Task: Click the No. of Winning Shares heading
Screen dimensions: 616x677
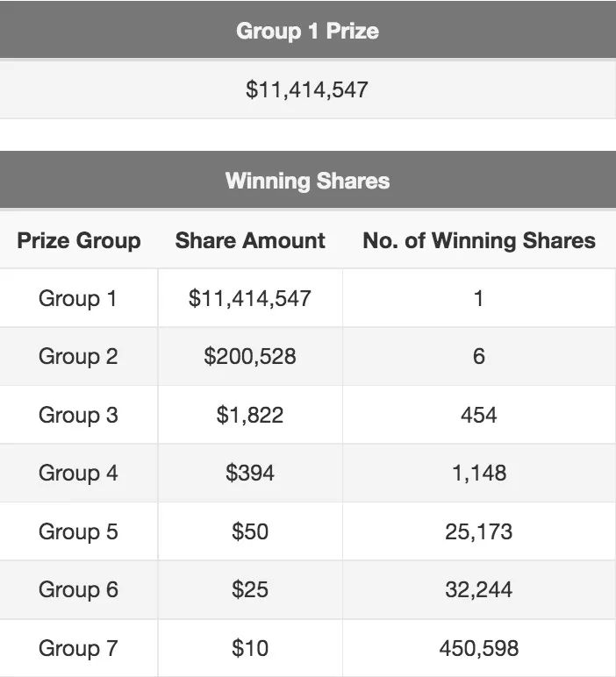Action: click(x=479, y=240)
